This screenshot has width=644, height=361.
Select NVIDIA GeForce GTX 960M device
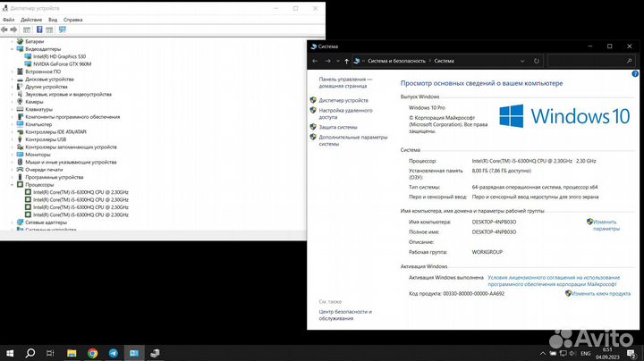point(62,64)
